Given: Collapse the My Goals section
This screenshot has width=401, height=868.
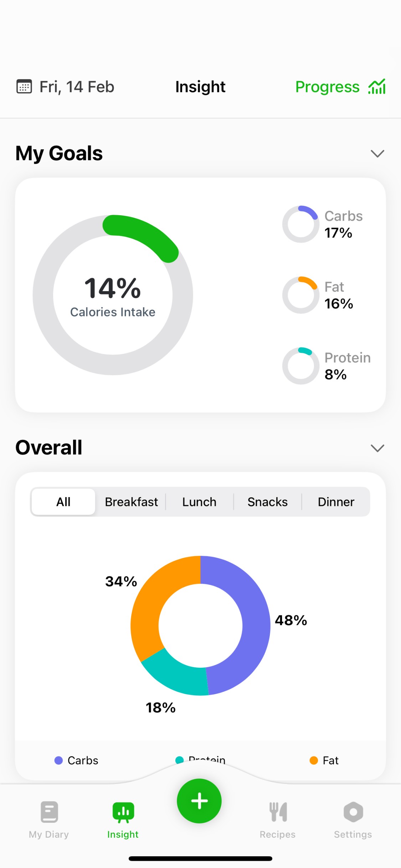Looking at the screenshot, I should point(378,153).
